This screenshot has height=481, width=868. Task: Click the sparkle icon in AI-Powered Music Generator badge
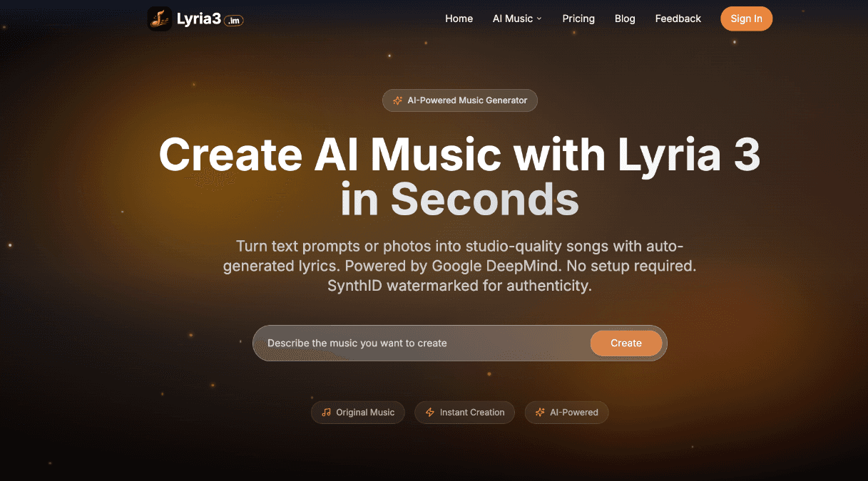[x=398, y=100]
